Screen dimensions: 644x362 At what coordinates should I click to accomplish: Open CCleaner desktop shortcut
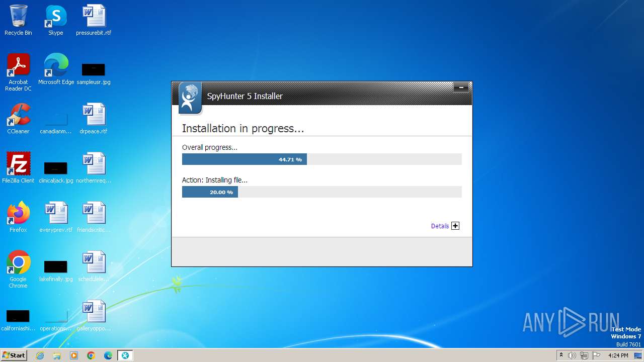(x=18, y=119)
